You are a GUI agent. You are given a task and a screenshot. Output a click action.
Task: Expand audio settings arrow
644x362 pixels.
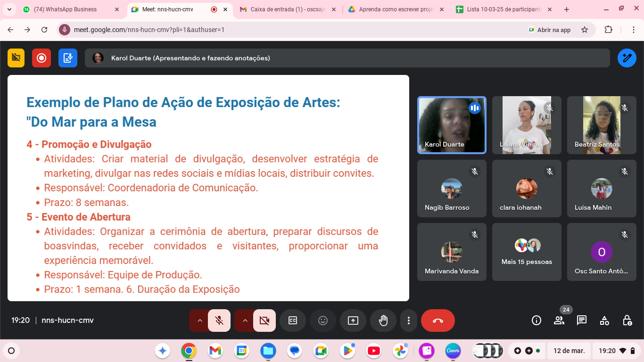click(199, 321)
